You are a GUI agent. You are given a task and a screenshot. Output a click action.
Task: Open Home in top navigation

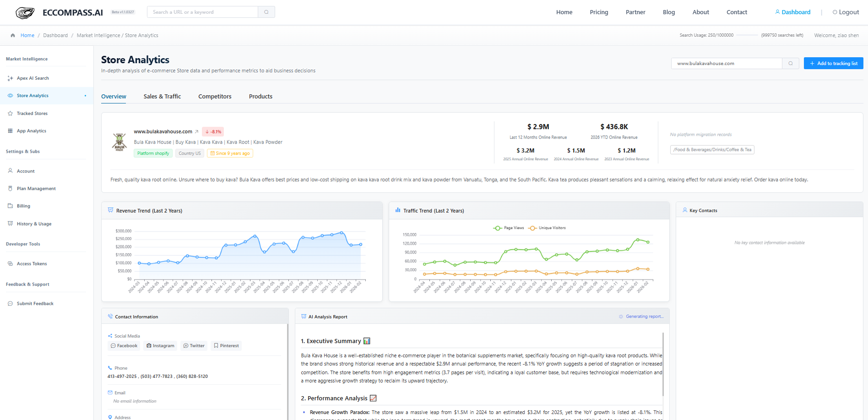point(564,12)
